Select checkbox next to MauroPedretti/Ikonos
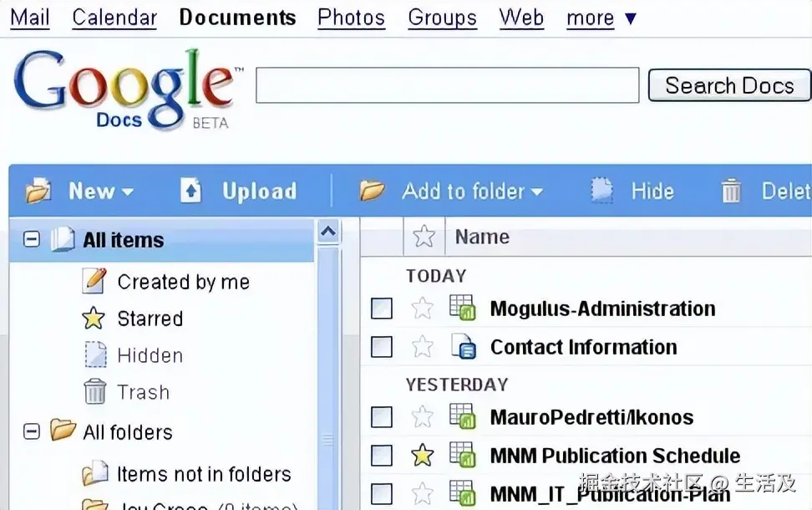The image size is (812, 510). click(x=382, y=416)
